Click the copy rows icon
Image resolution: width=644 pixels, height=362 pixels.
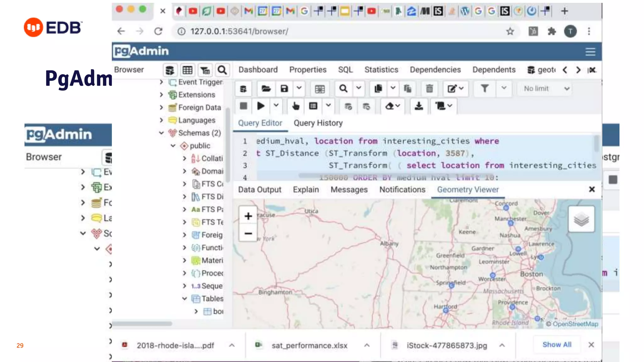(378, 89)
